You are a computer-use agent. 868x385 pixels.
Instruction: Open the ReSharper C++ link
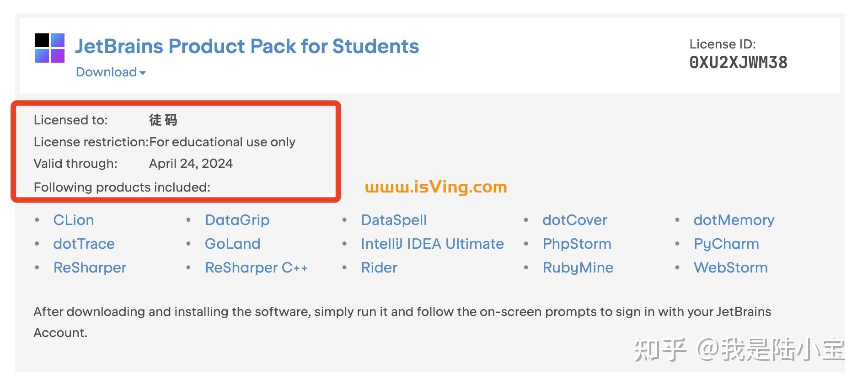256,267
